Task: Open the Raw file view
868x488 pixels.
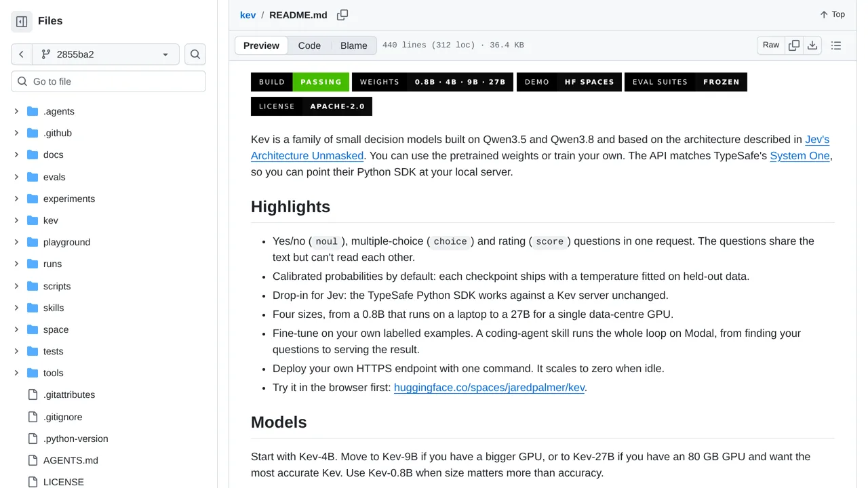Action: pos(771,45)
